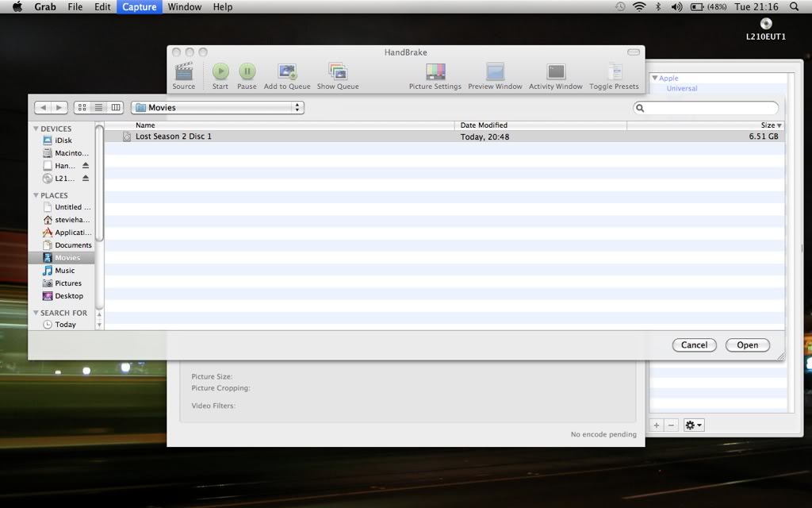The image size is (812, 508).
Task: Open Picture Settings in HandBrake
Action: coord(435,71)
